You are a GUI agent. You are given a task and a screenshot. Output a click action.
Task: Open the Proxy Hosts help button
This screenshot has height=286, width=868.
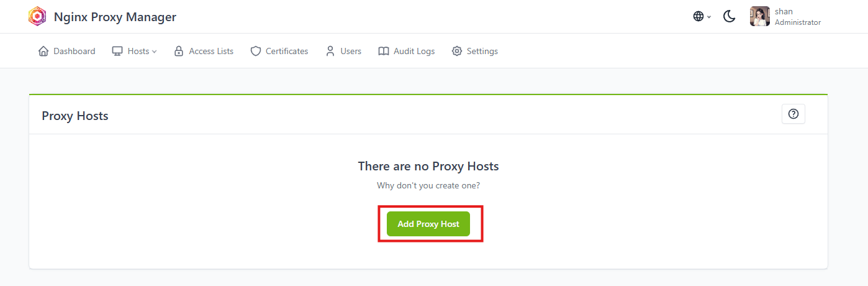[x=793, y=114]
